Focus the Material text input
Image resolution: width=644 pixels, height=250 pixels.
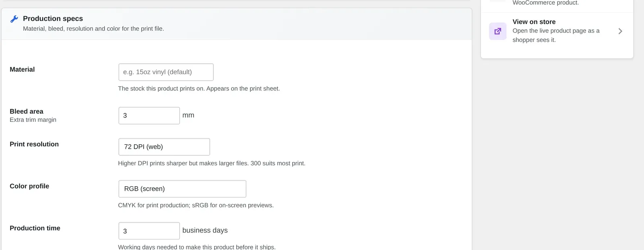(x=166, y=72)
